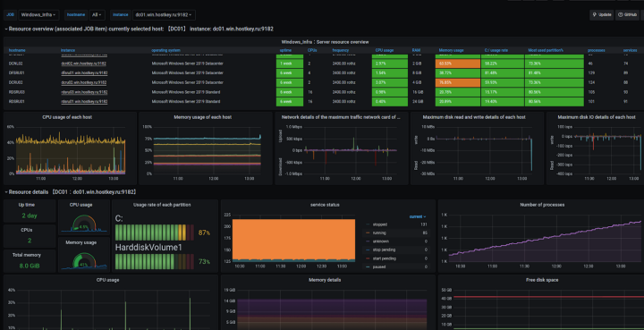This screenshot has width=644, height=330.
Task: Open Usage rate of each partition panel menu
Action: pos(162,205)
